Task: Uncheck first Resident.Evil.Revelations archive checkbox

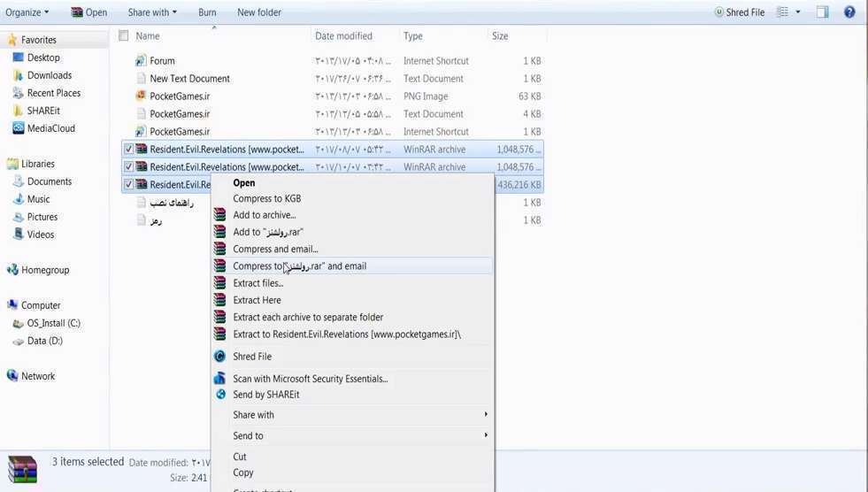Action: click(x=128, y=149)
